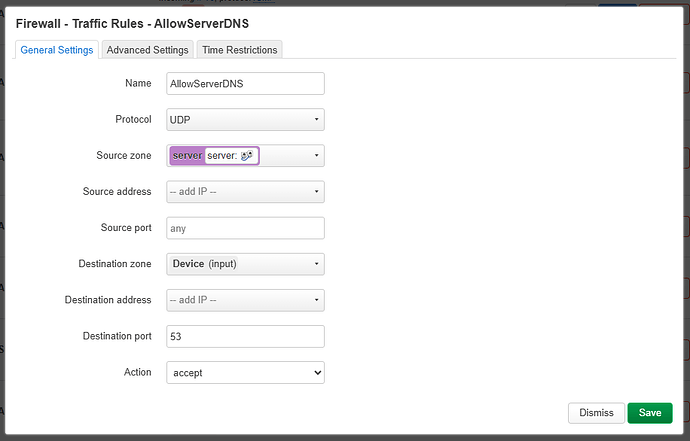This screenshot has height=441, width=690.
Task: Click the Destination port field showing 53
Action: click(x=245, y=336)
